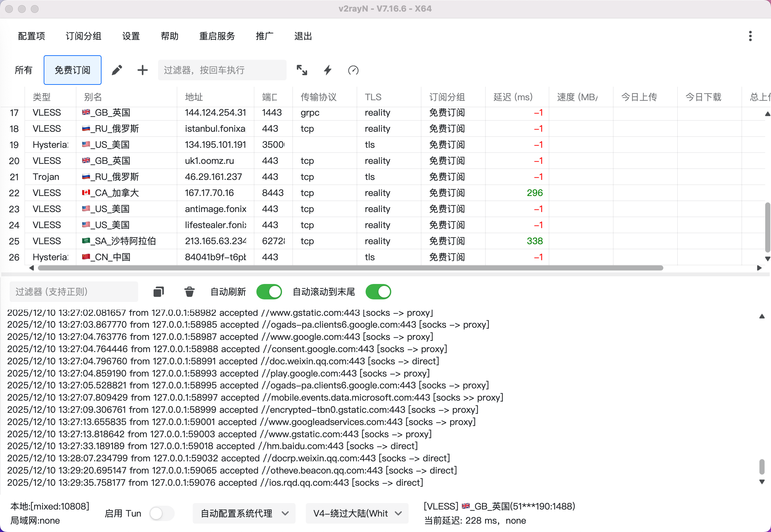
Task: Enable the Tun mode switch
Action: (x=161, y=513)
